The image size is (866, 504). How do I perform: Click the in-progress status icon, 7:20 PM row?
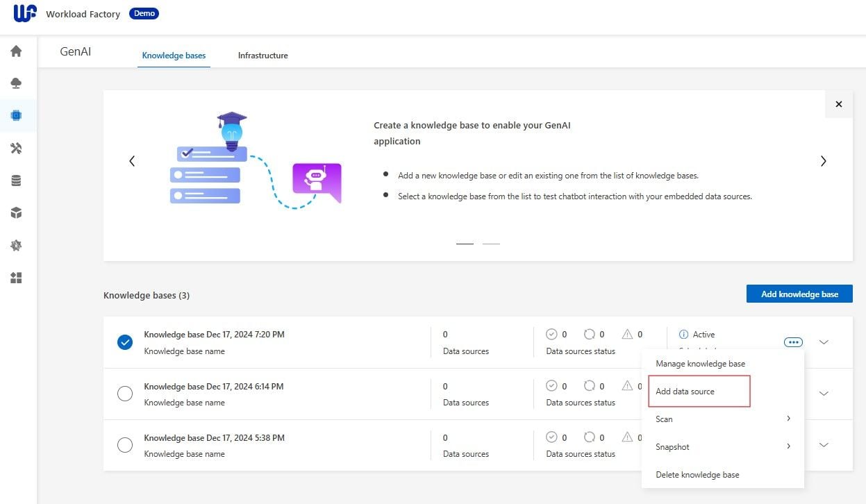590,335
